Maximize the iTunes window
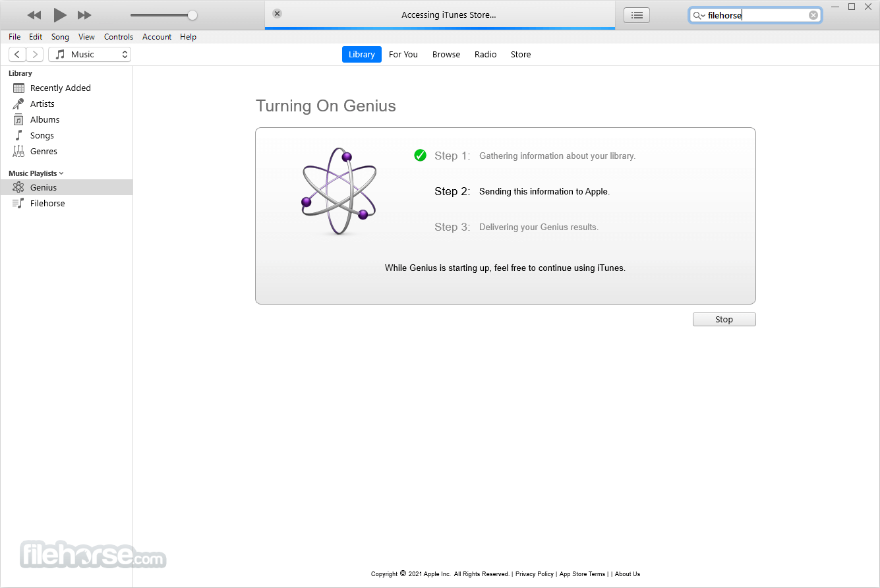This screenshot has height=588, width=880. point(851,7)
